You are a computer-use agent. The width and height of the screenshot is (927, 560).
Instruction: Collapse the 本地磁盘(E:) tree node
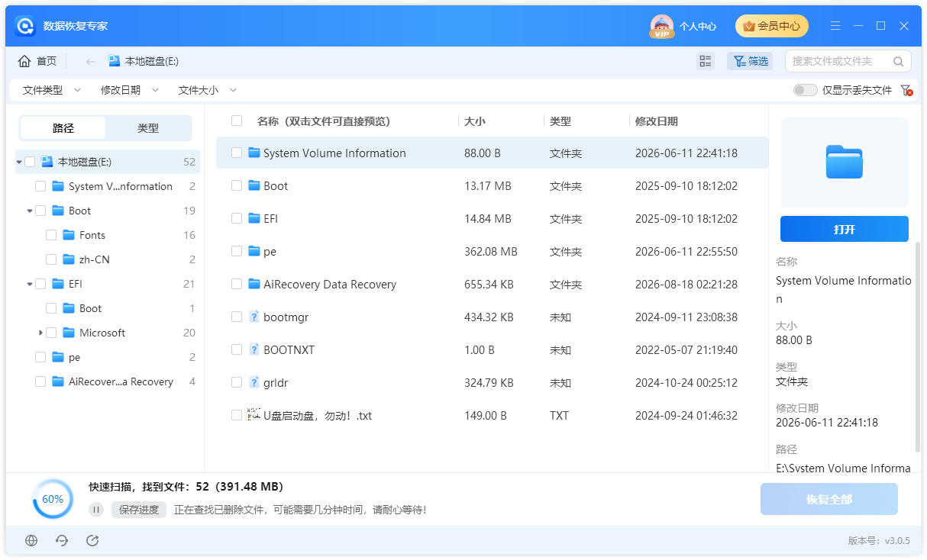(19, 162)
